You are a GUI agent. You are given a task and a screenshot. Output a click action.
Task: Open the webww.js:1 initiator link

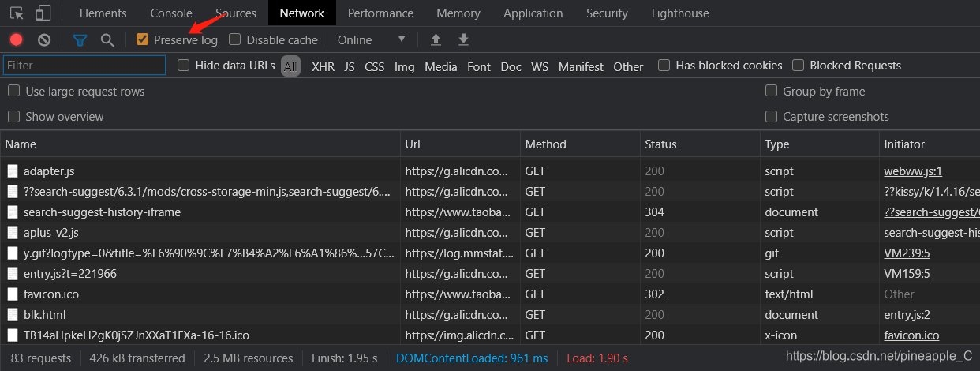click(913, 171)
